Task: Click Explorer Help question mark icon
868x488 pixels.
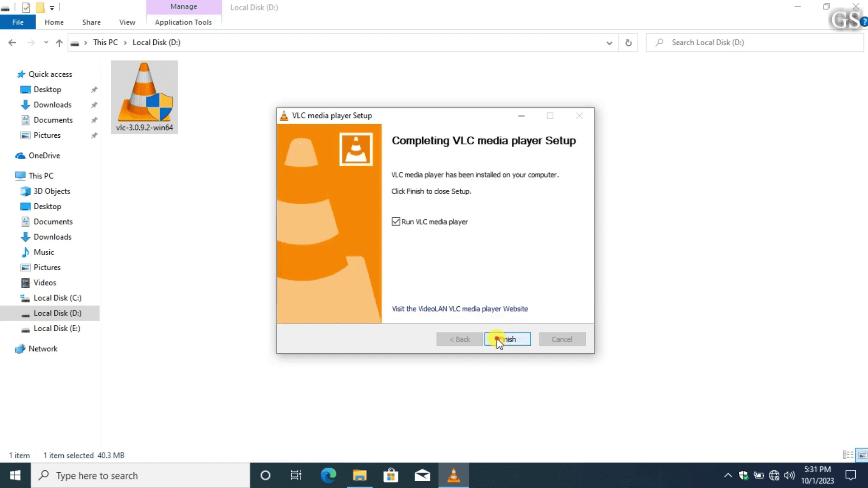Action: [864, 22]
